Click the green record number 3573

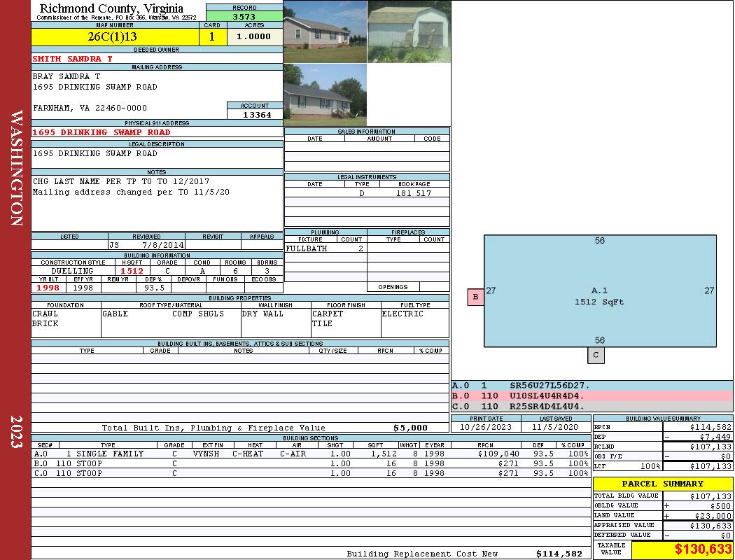click(244, 16)
